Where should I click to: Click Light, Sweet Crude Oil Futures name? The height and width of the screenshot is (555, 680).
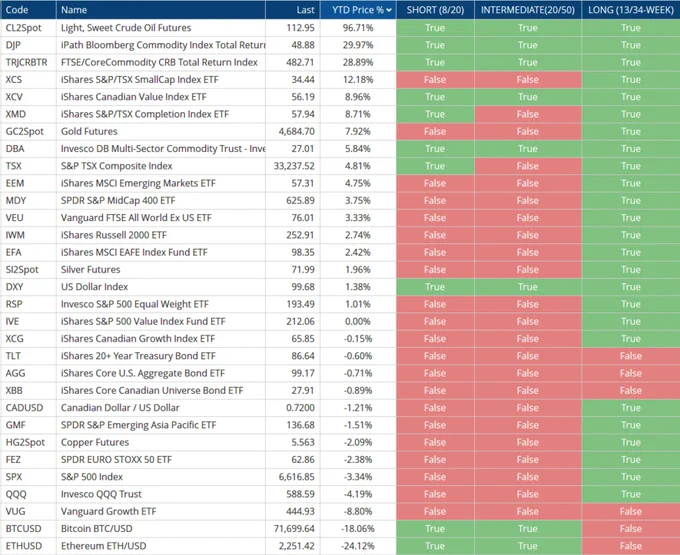[x=126, y=28]
